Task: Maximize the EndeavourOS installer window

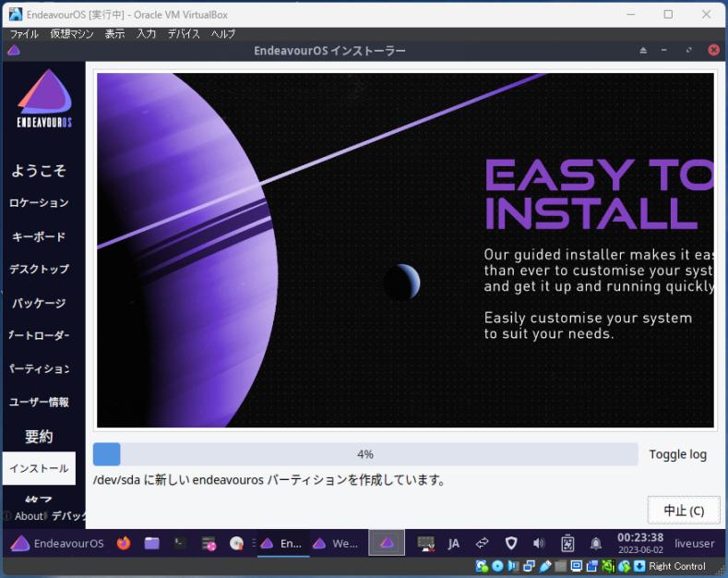Action: 689,50
